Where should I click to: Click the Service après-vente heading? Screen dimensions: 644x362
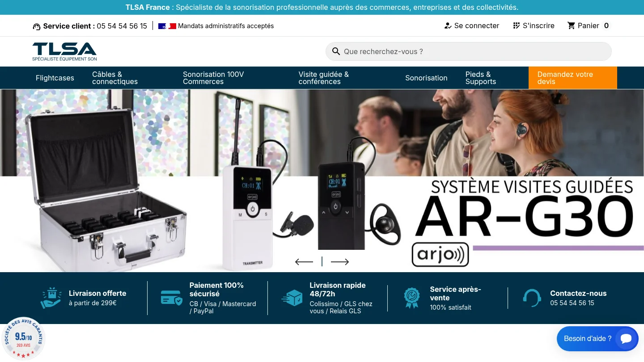click(455, 293)
